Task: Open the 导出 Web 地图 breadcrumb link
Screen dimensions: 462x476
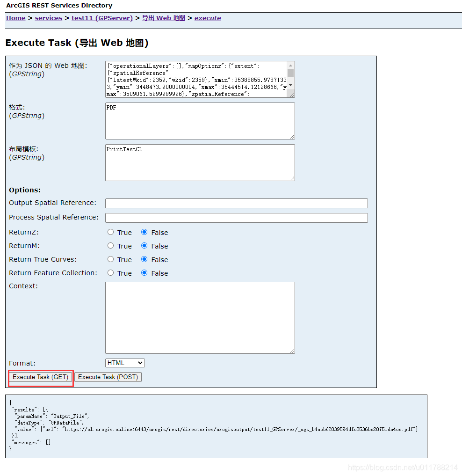Action: point(163,18)
